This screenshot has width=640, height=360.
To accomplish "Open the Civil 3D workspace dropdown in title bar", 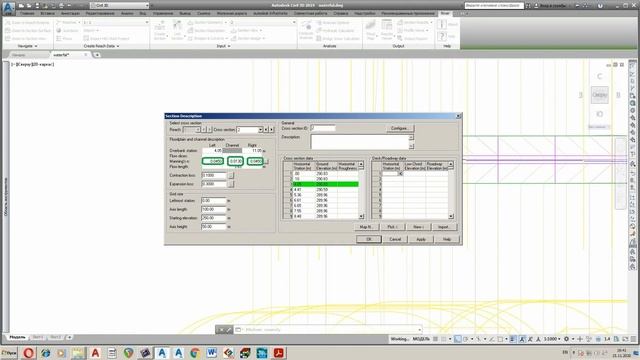I will [120, 5].
